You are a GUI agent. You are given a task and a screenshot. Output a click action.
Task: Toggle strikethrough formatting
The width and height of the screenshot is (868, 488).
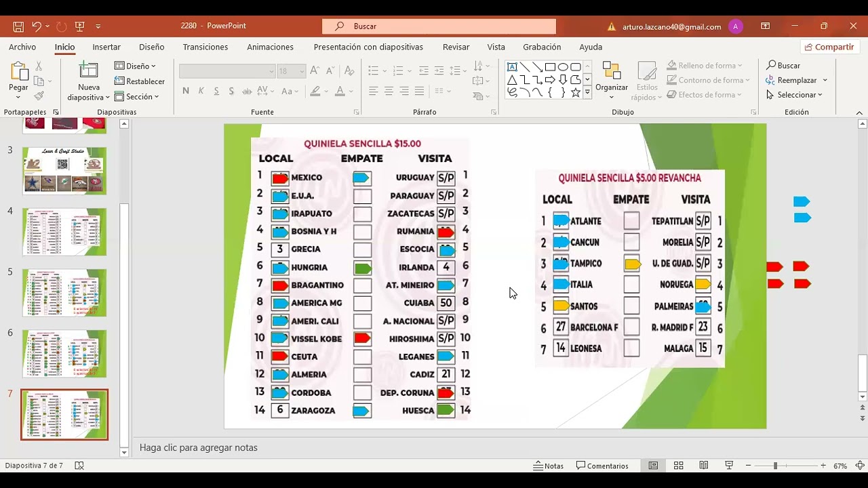click(x=246, y=91)
